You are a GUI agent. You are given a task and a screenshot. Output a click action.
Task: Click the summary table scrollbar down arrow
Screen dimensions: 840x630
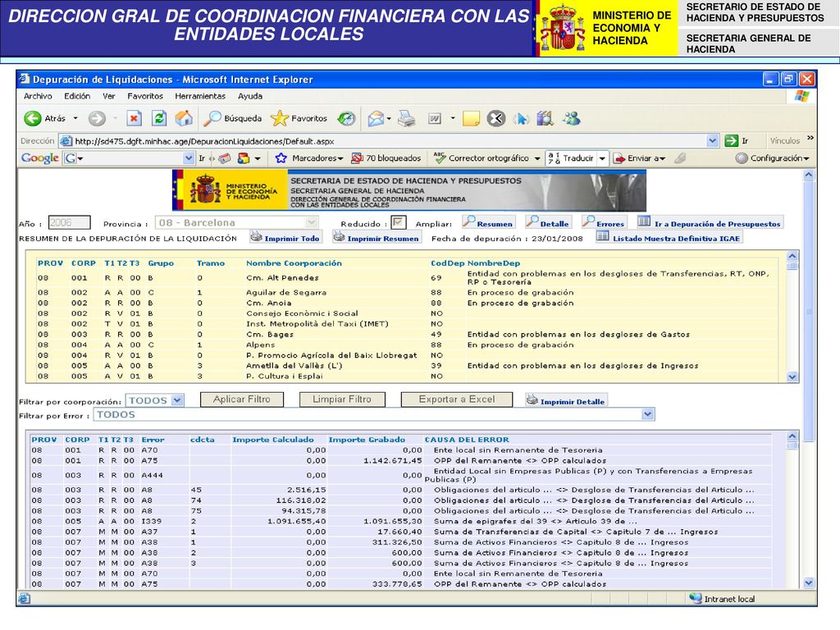(x=793, y=377)
